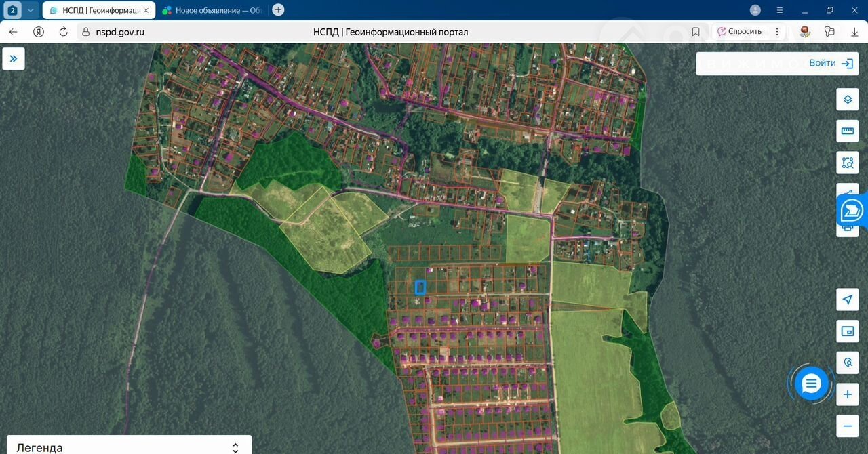
Task: Switch to the Новое объявление tab
Action: (212, 10)
